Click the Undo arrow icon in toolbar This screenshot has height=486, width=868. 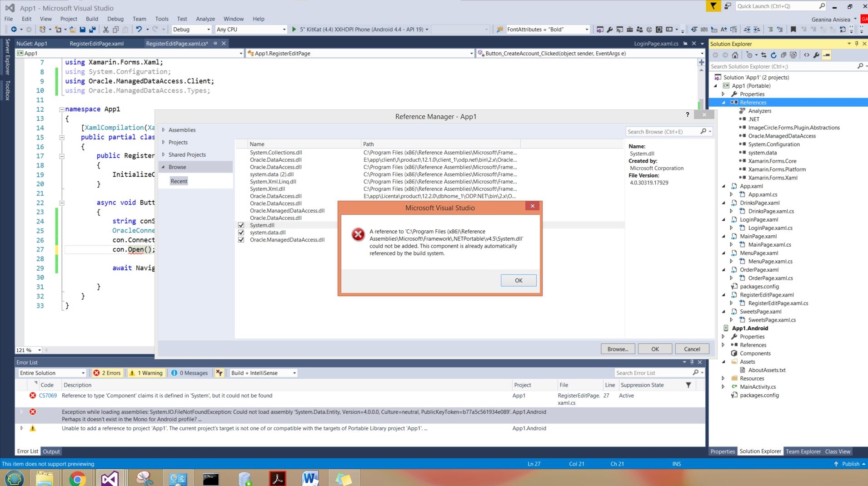pyautogui.click(x=139, y=30)
